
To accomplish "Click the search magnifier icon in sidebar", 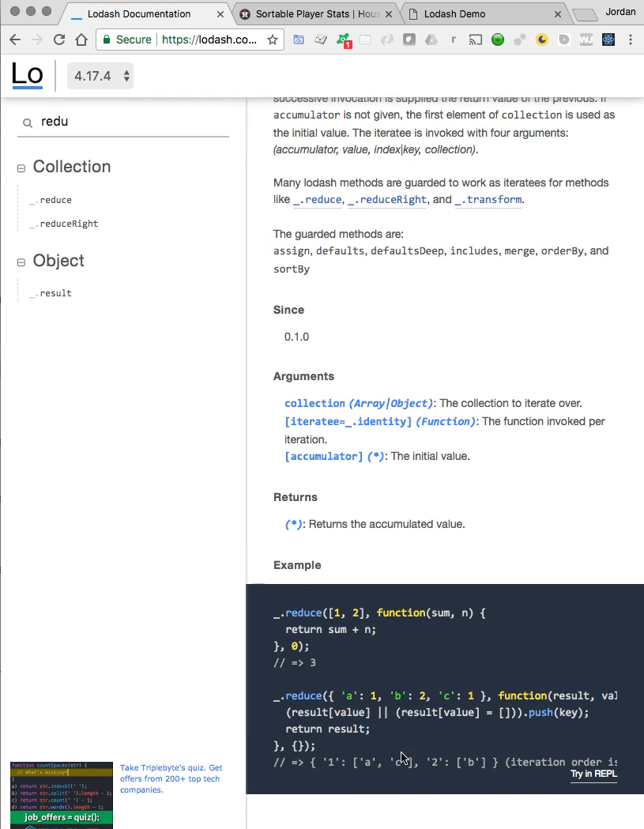I will 28,122.
